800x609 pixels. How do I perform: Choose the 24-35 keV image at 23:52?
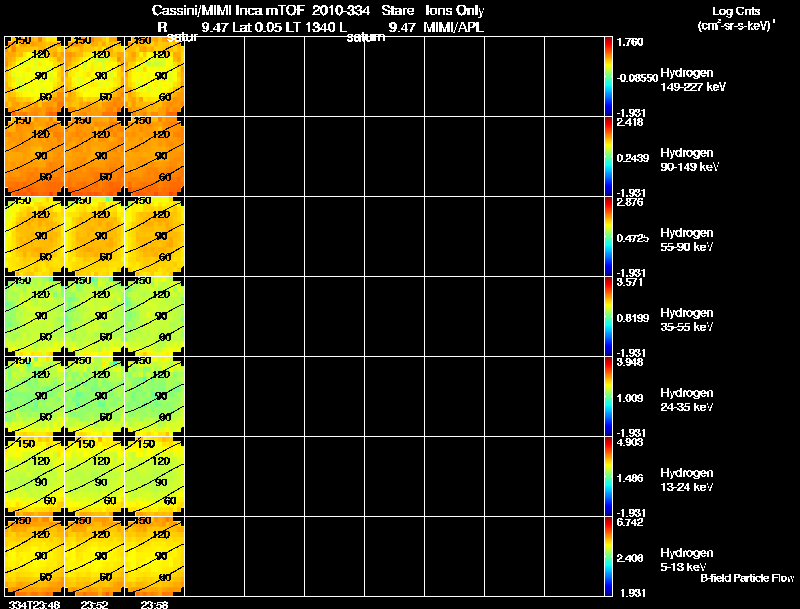94,396
